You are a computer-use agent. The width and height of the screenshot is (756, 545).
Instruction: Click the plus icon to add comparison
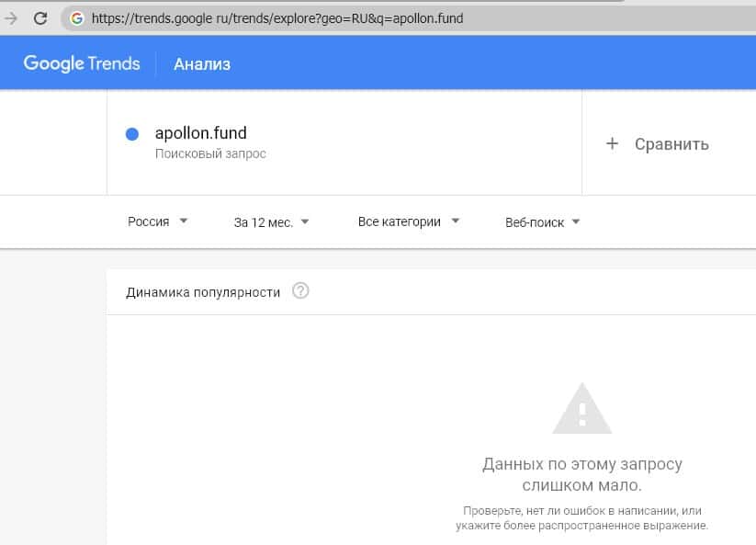coord(613,143)
